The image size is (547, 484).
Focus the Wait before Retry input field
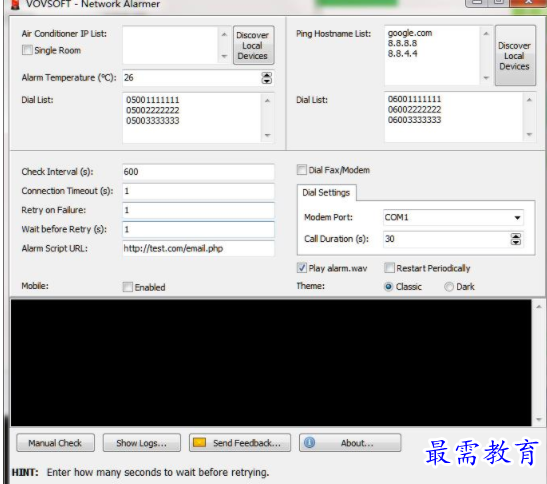(x=198, y=230)
